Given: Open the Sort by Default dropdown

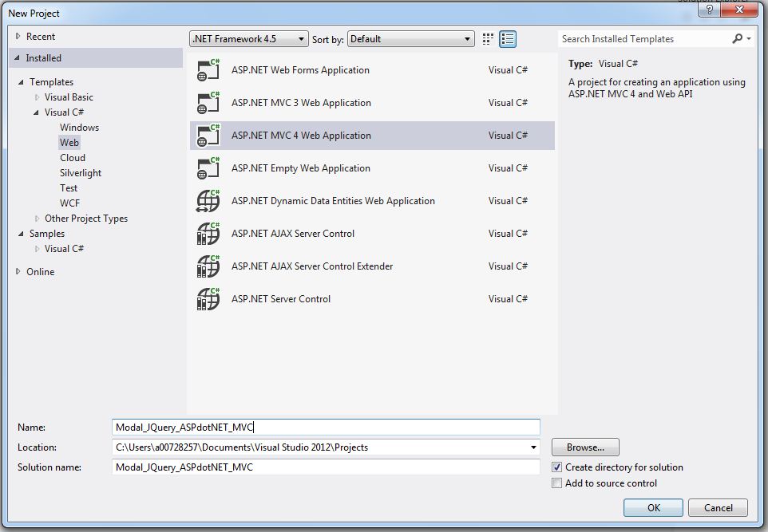Looking at the screenshot, I should pos(411,39).
